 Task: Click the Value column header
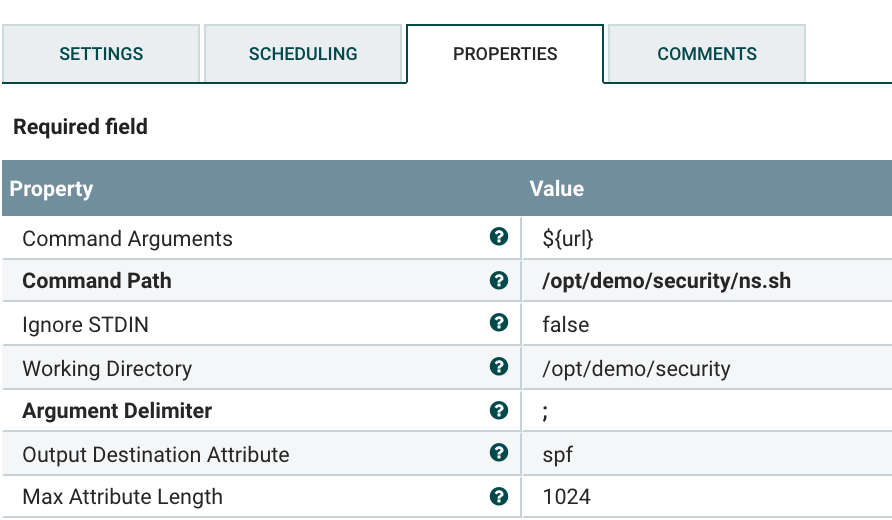point(556,189)
